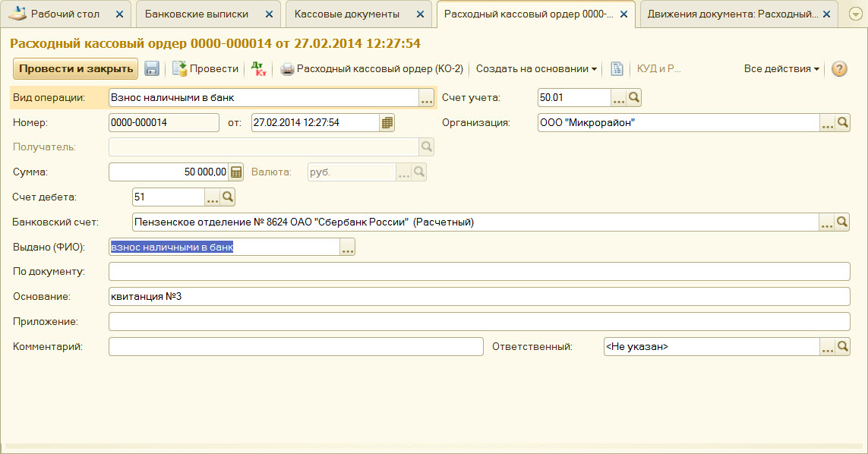
Task: Switch to Банковские выписки tab
Action: coord(197,14)
